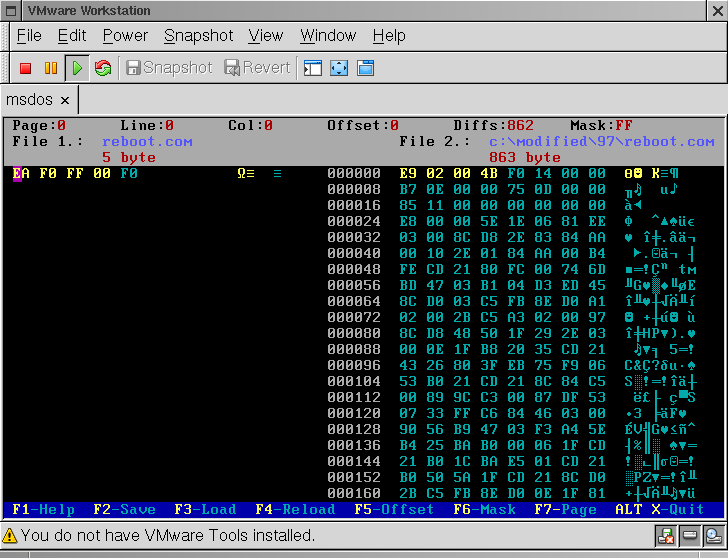The width and height of the screenshot is (728, 558).
Task: Click the BD byte at offset 000056
Action: [408, 285]
